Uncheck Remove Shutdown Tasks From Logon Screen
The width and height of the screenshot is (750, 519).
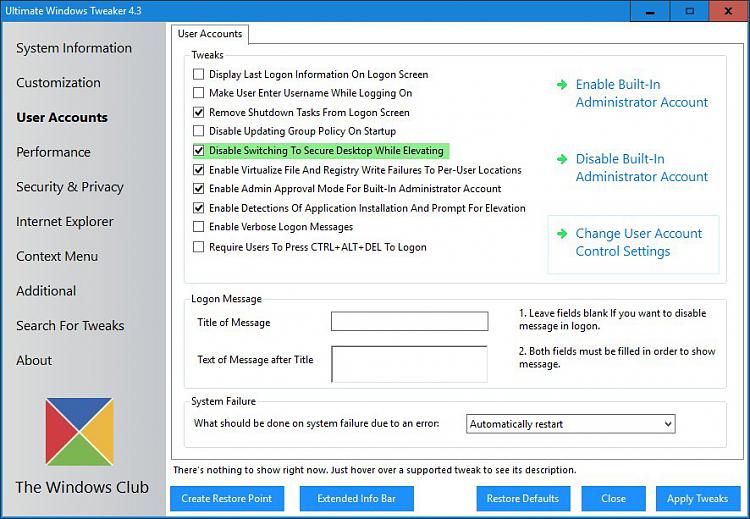(199, 112)
